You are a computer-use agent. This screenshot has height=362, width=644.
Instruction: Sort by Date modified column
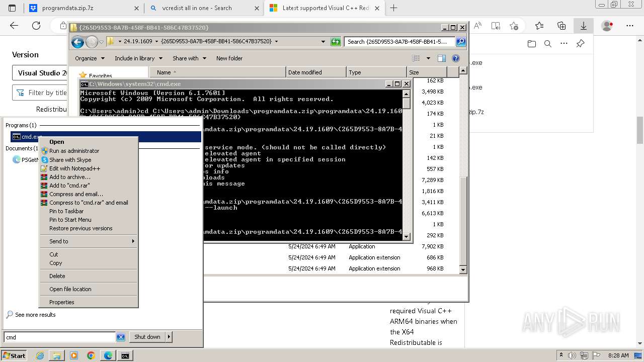pos(315,72)
